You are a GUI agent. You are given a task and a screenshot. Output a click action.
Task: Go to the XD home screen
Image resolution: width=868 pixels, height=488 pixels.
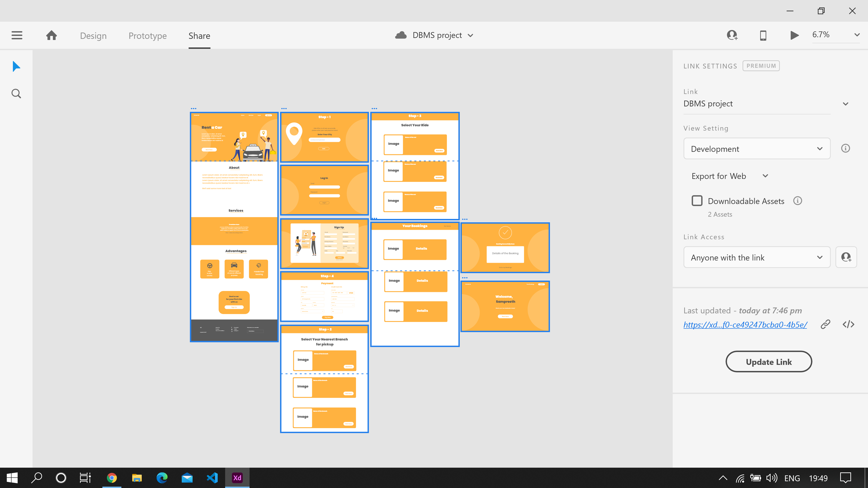(51, 35)
